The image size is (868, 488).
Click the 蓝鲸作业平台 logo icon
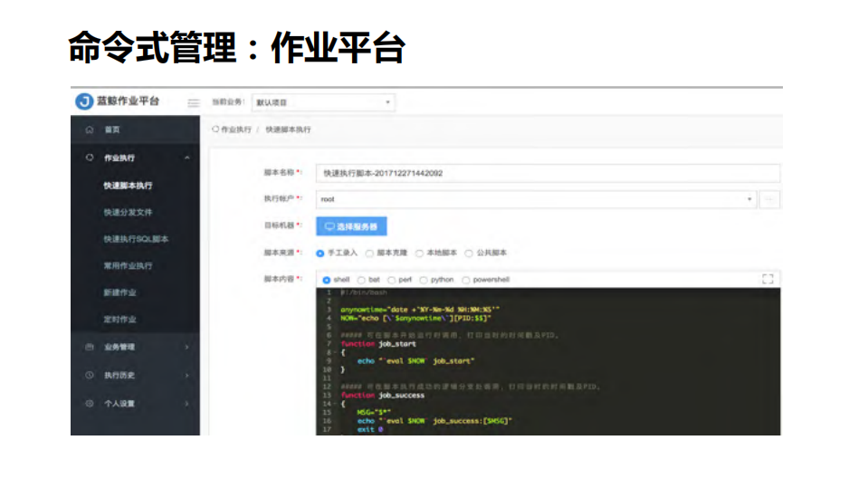pos(84,101)
